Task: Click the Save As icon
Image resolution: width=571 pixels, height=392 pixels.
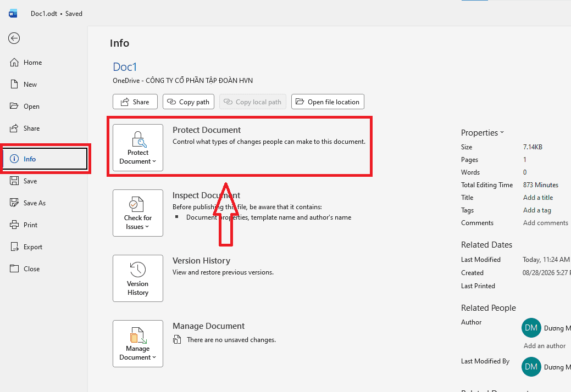Action: click(x=14, y=203)
